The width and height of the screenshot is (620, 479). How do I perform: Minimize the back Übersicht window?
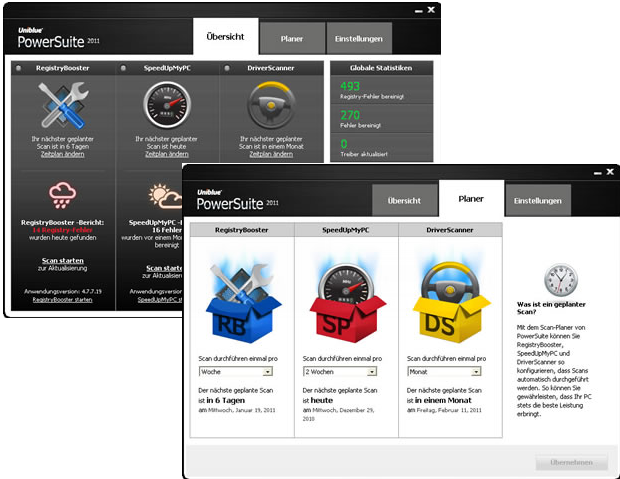point(419,11)
